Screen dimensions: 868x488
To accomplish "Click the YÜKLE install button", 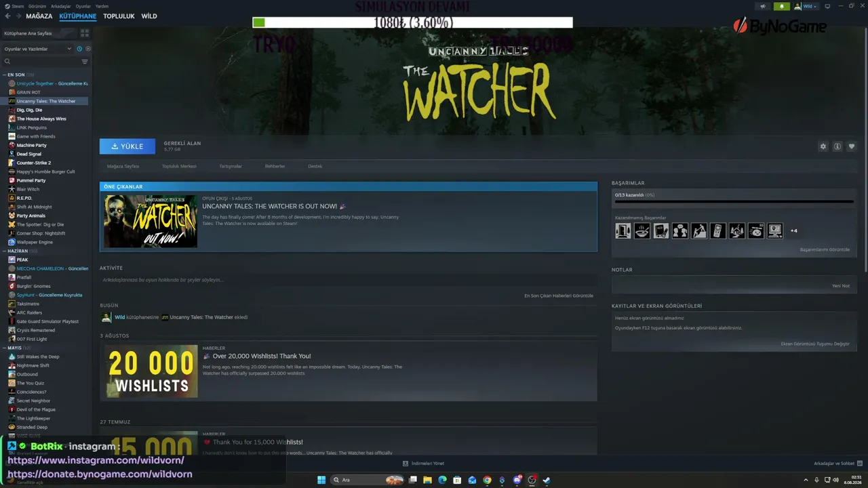I will pyautogui.click(x=127, y=146).
